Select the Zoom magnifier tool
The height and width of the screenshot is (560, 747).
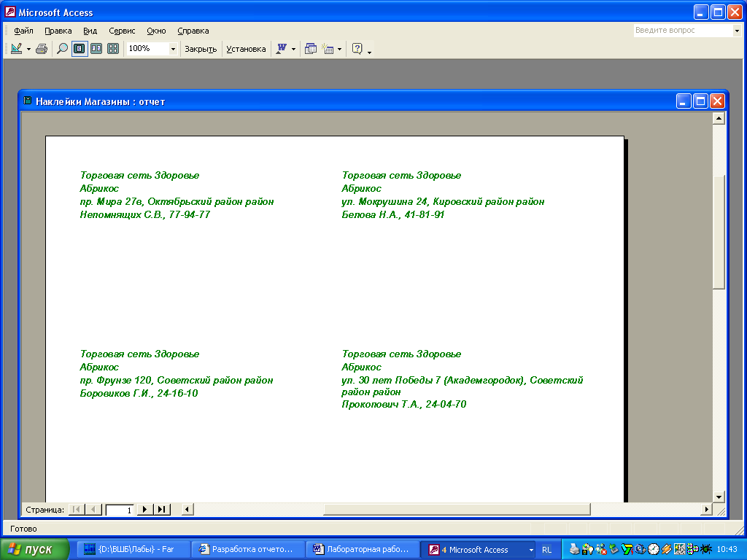click(63, 49)
